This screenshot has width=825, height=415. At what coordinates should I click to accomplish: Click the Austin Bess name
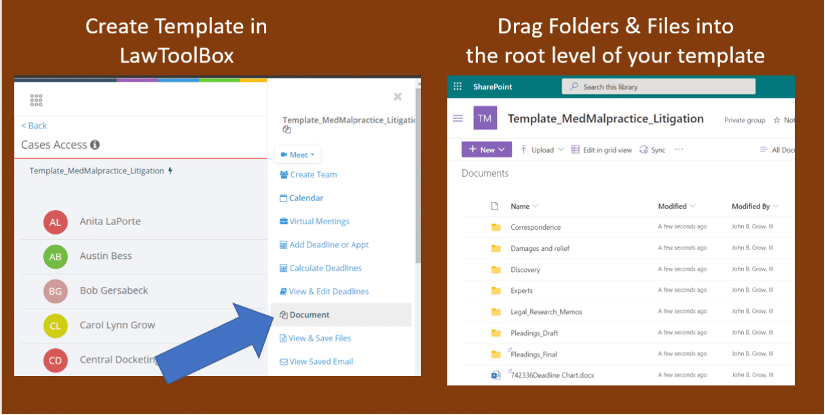(106, 256)
